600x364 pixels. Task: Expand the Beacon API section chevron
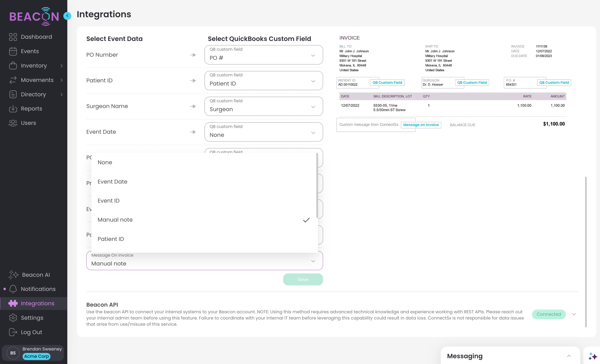(574, 314)
